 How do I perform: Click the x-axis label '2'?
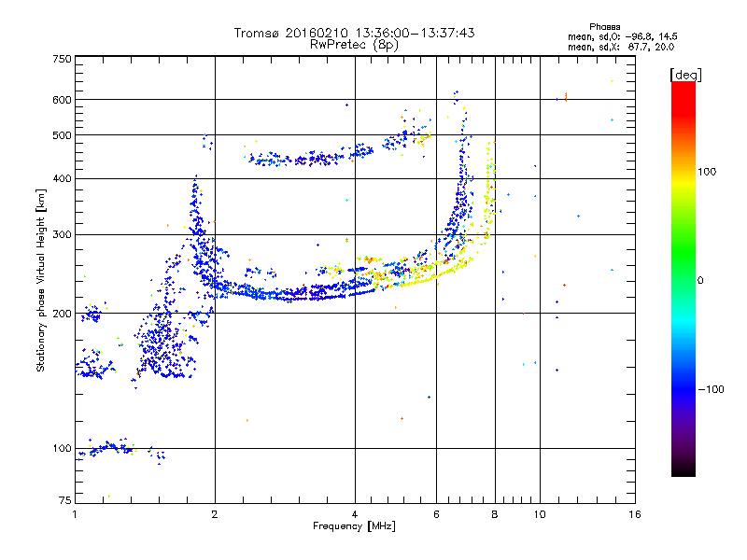215,514
